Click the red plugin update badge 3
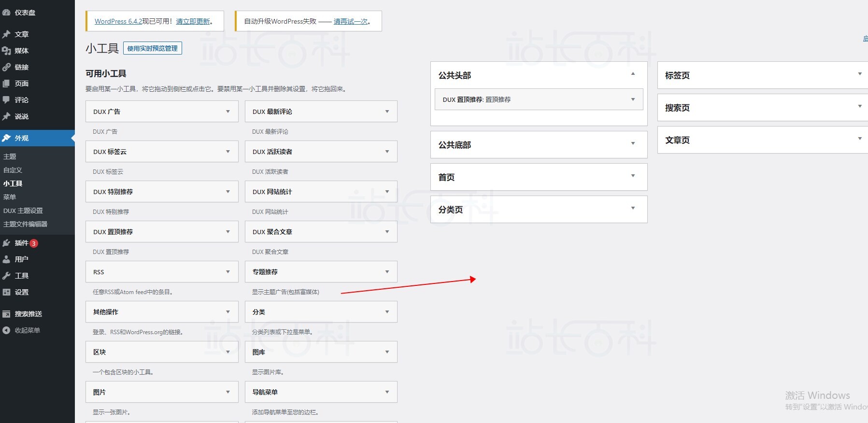 34,243
